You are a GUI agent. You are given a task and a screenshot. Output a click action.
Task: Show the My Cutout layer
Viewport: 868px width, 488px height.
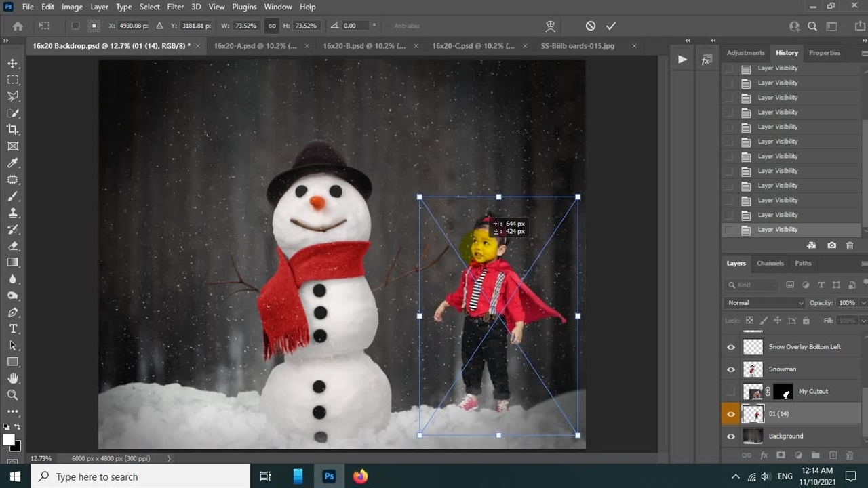[731, 392]
